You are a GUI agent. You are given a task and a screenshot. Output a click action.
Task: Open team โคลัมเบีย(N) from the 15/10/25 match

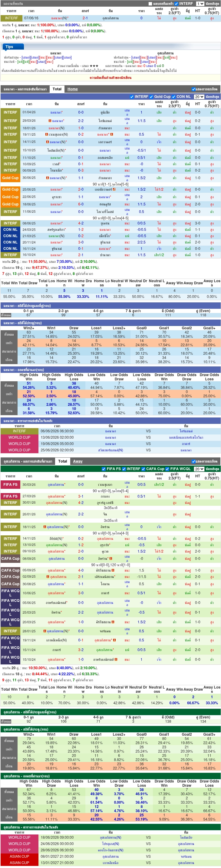click(x=57, y=151)
